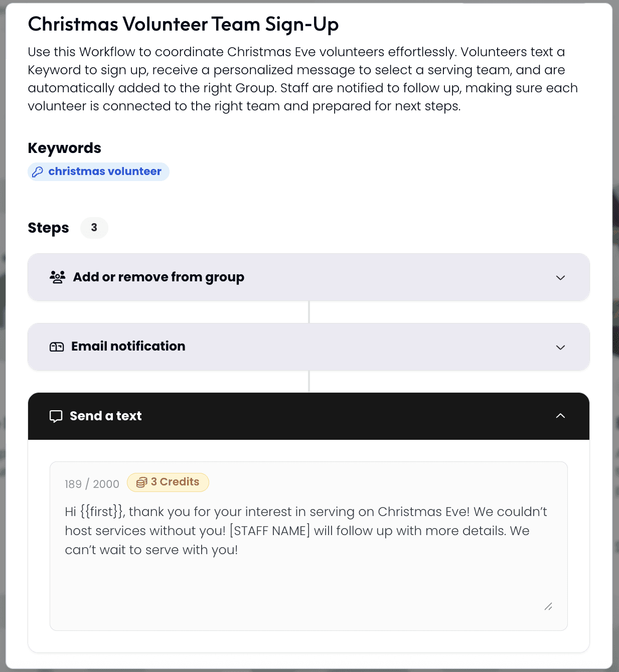Screen dimensions: 619x672
Task: Click the 3 Credits badge
Action: (168, 482)
